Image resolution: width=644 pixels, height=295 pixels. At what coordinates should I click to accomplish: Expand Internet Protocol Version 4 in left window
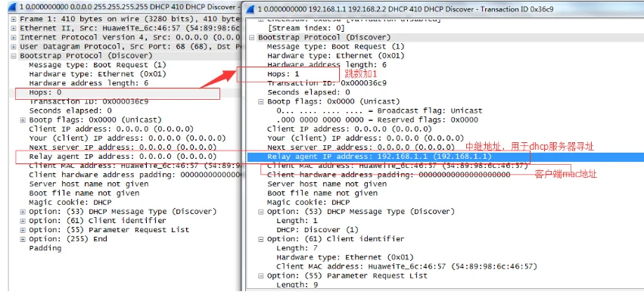14,37
